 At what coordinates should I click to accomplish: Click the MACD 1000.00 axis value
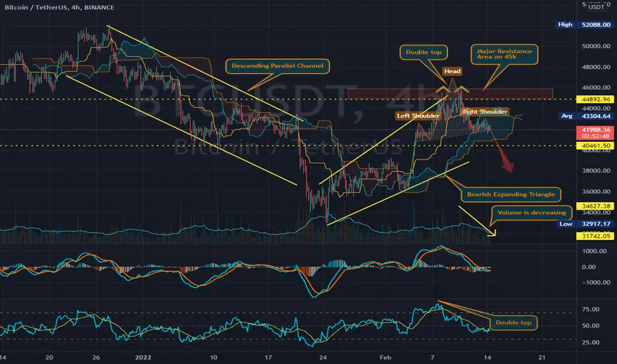(594, 251)
